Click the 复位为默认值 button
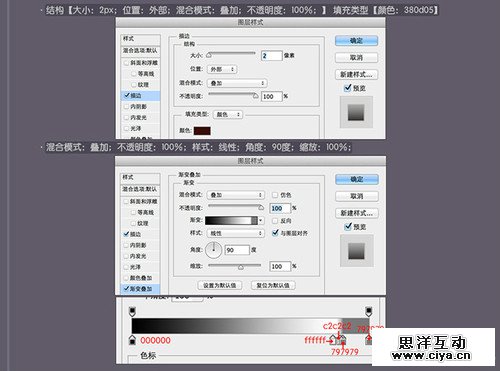The height and width of the screenshot is (371, 500). pyautogui.click(x=273, y=285)
